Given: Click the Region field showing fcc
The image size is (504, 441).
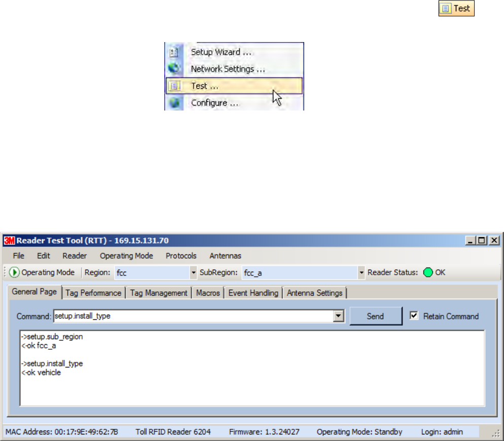Looking at the screenshot, I should coord(152,273).
